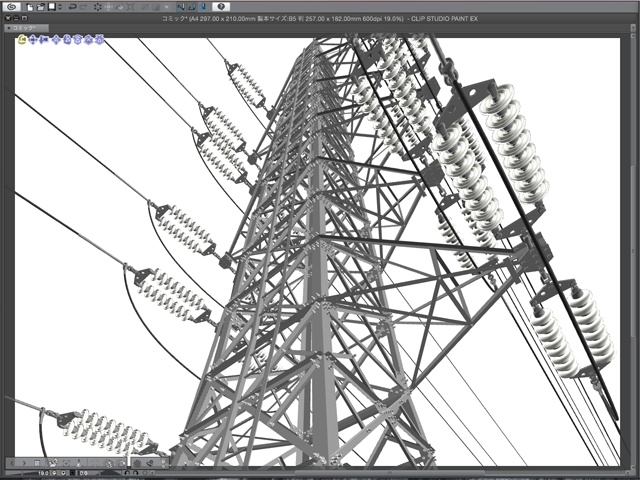Select next 3D object arrow
Screen dimensions: 640x480
[x=24, y=463]
